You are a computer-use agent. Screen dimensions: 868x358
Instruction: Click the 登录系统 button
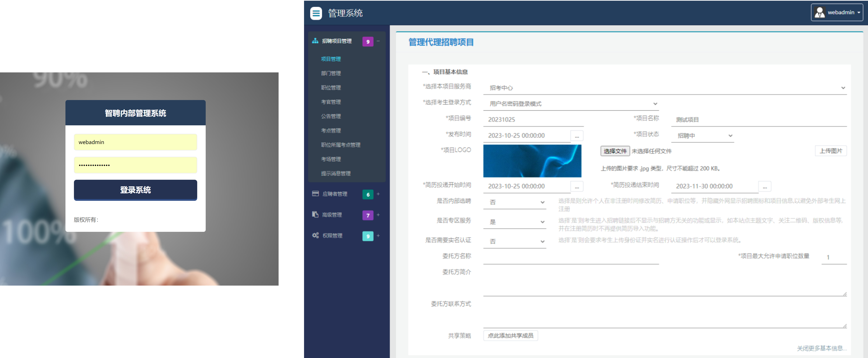point(135,190)
